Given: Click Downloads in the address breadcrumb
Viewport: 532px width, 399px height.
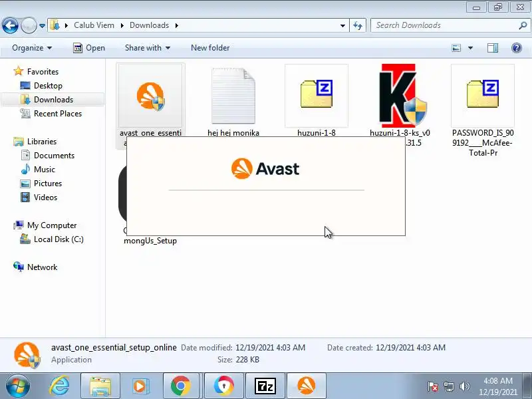Looking at the screenshot, I should 149,25.
